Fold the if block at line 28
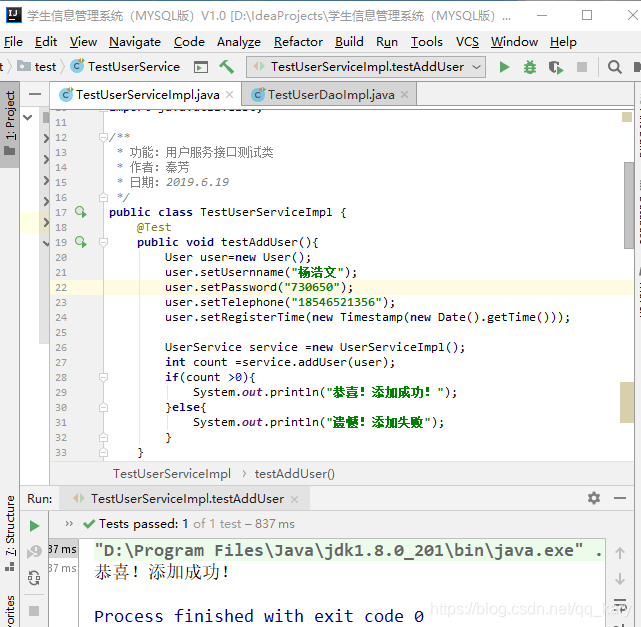 pyautogui.click(x=103, y=377)
